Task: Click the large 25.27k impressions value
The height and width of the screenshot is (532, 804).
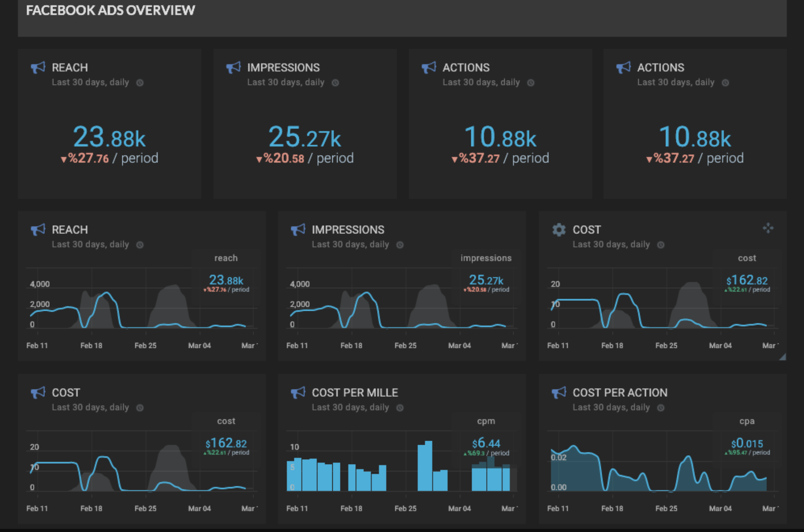Action: pos(305,137)
